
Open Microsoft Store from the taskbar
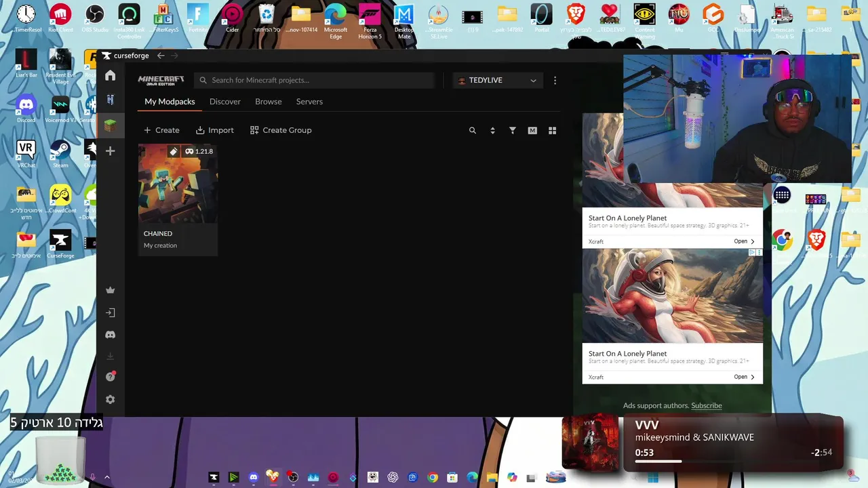[x=452, y=477]
